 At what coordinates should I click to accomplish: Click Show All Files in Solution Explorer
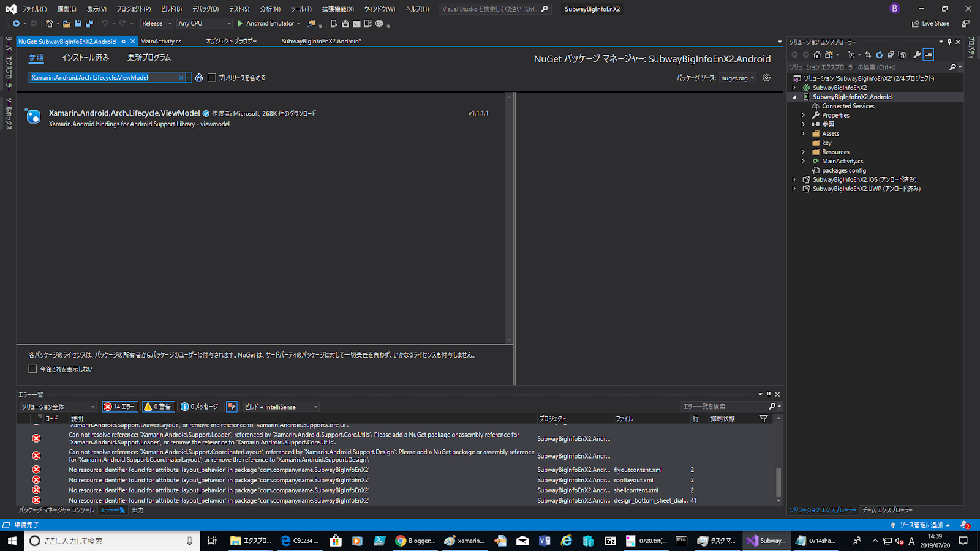pos(902,54)
